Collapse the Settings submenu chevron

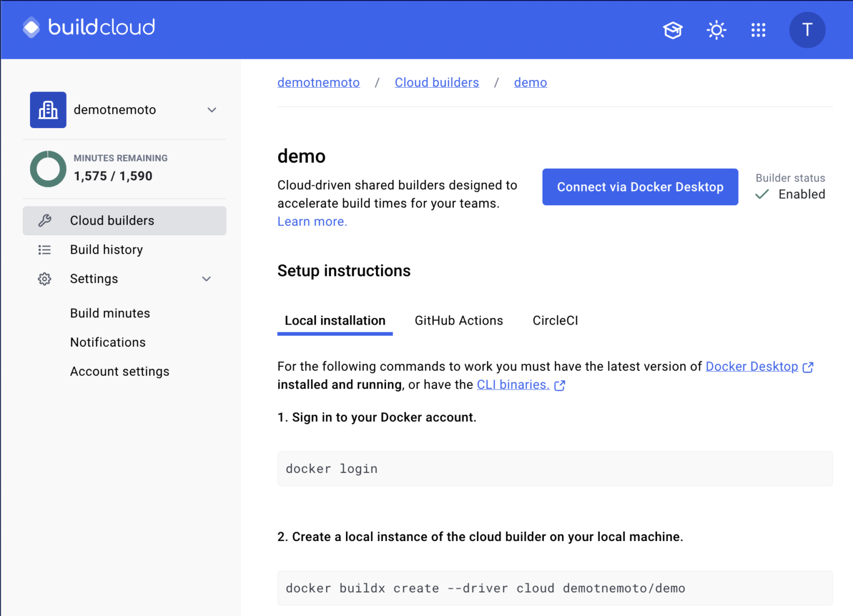[x=206, y=279]
